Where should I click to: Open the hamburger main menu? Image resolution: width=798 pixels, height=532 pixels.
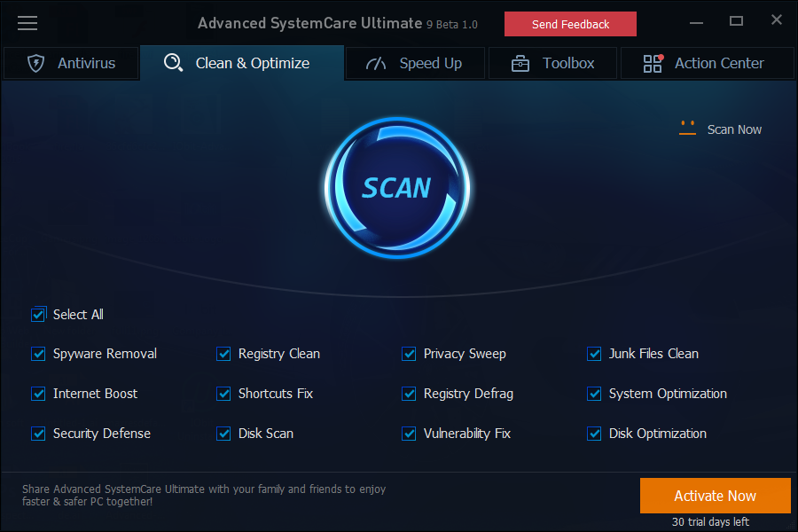tap(27, 23)
